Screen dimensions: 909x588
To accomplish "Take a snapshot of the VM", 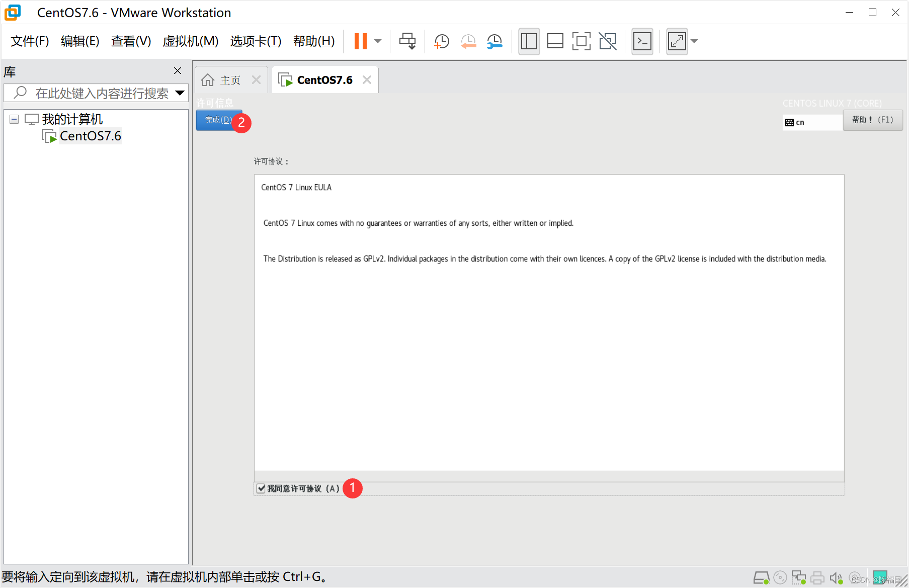I will 442,41.
